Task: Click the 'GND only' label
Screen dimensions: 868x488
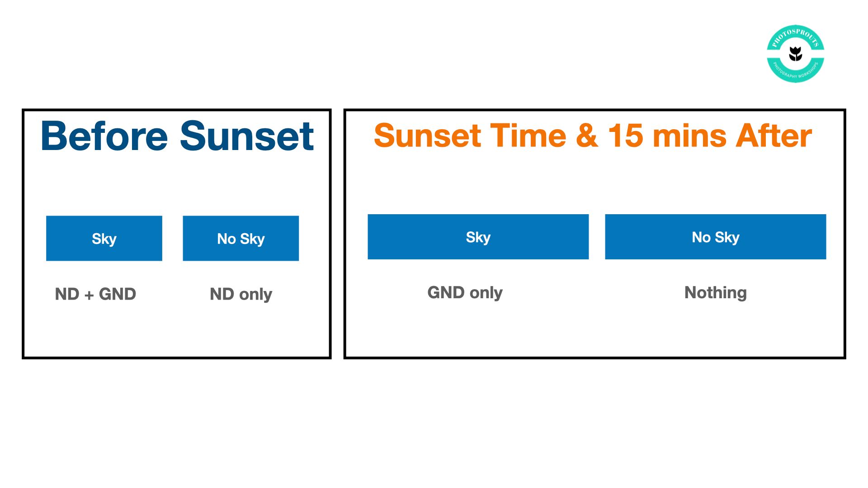Action: (x=465, y=293)
